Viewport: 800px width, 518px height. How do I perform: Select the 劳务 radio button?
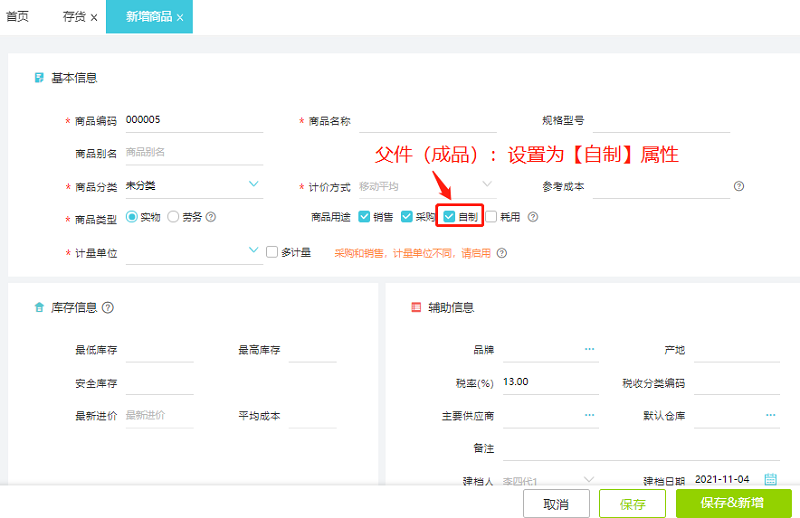(173, 217)
